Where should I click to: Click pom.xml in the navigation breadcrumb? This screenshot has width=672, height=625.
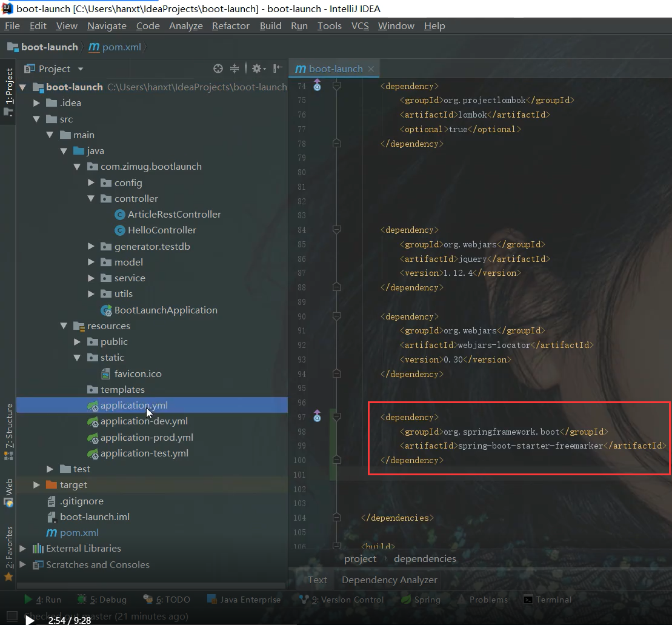coord(115,47)
